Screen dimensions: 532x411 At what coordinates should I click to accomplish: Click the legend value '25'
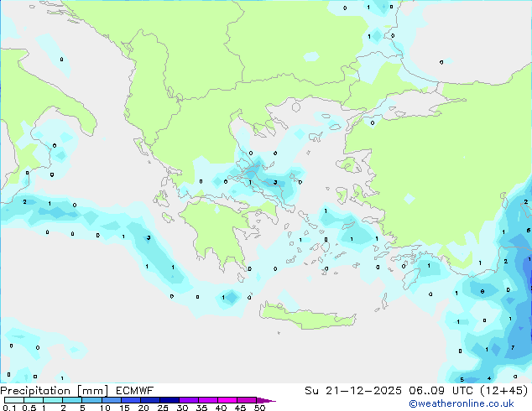click(163, 408)
